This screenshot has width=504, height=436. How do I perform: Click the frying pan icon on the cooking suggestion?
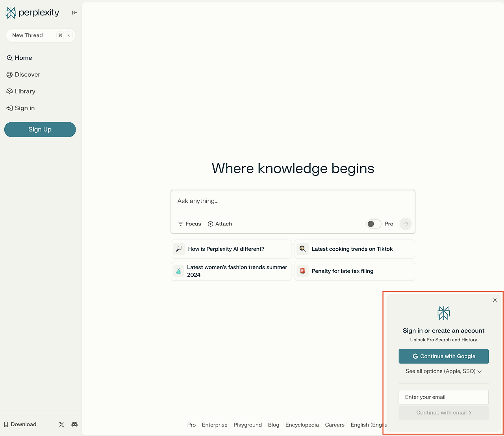point(302,249)
